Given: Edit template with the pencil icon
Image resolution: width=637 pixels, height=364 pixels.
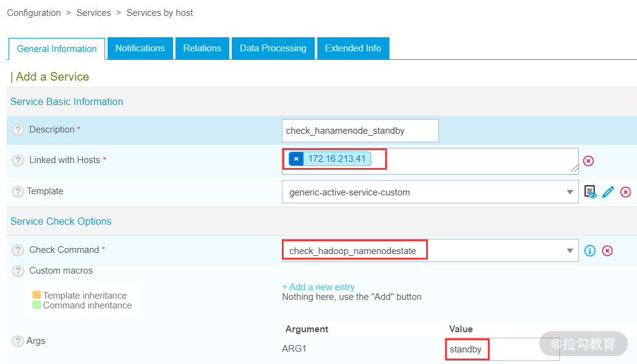Looking at the screenshot, I should click(608, 192).
